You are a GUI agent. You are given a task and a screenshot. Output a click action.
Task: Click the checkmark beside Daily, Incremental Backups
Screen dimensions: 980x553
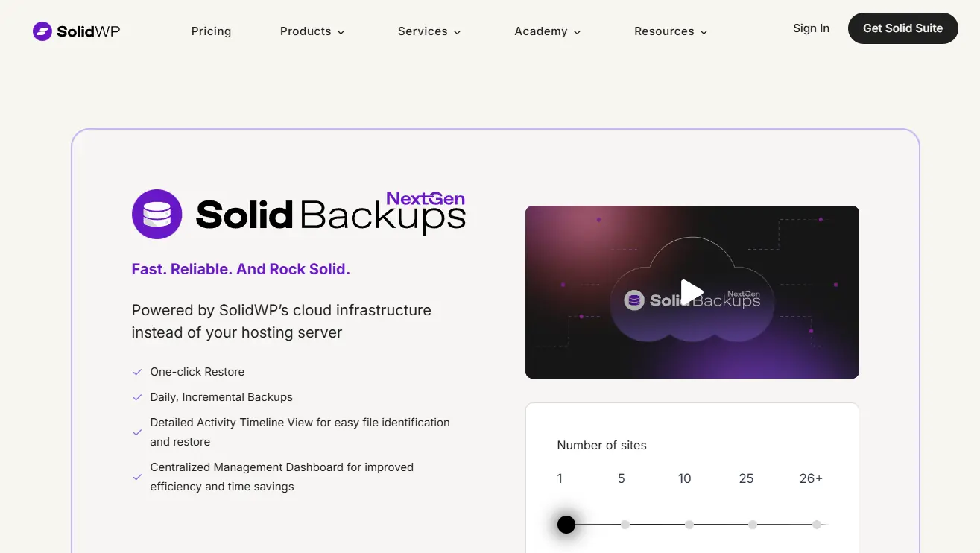coord(137,397)
